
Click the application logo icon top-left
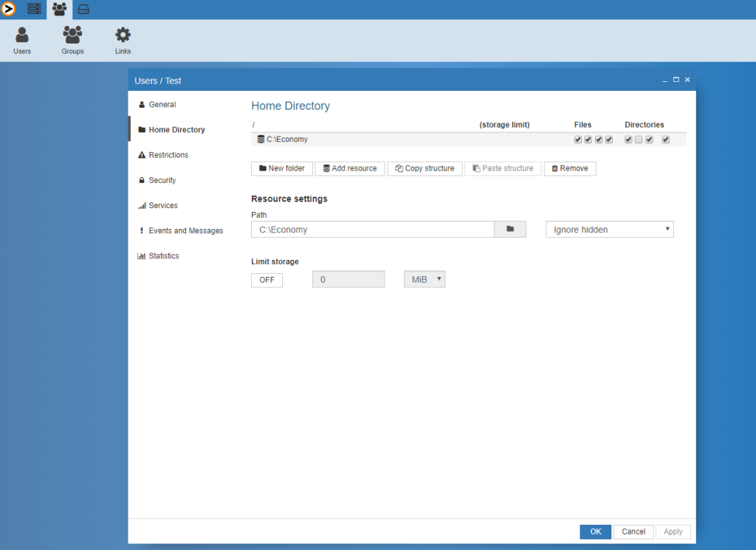tap(10, 9)
